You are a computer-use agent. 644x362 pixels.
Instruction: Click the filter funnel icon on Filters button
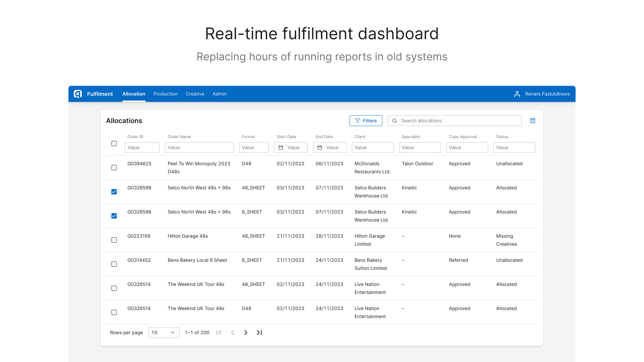point(358,121)
